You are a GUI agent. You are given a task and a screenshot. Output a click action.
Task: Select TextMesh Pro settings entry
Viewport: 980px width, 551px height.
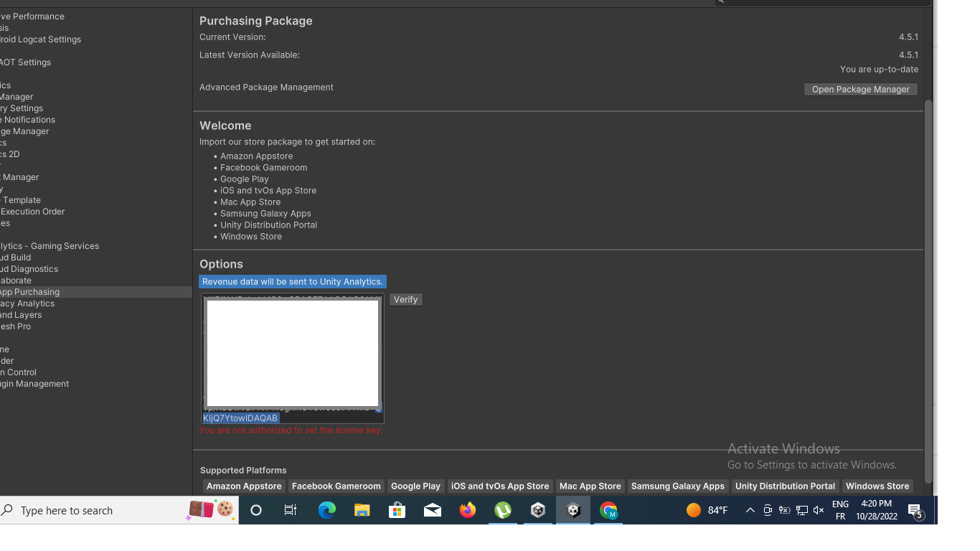pos(15,326)
